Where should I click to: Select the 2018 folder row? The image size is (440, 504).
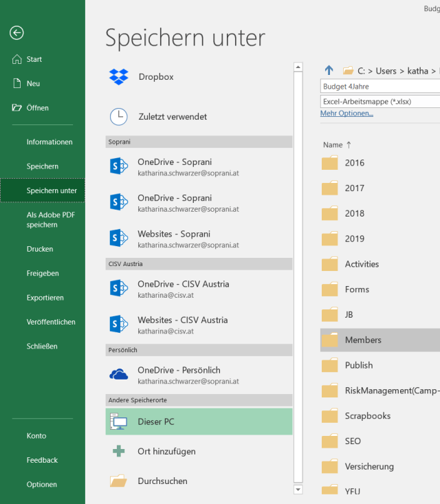(380, 213)
